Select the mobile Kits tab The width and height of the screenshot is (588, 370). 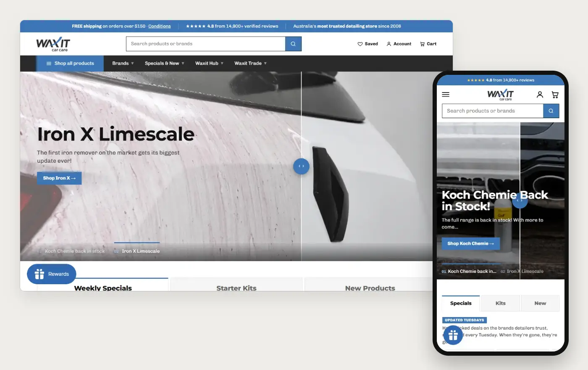501,303
